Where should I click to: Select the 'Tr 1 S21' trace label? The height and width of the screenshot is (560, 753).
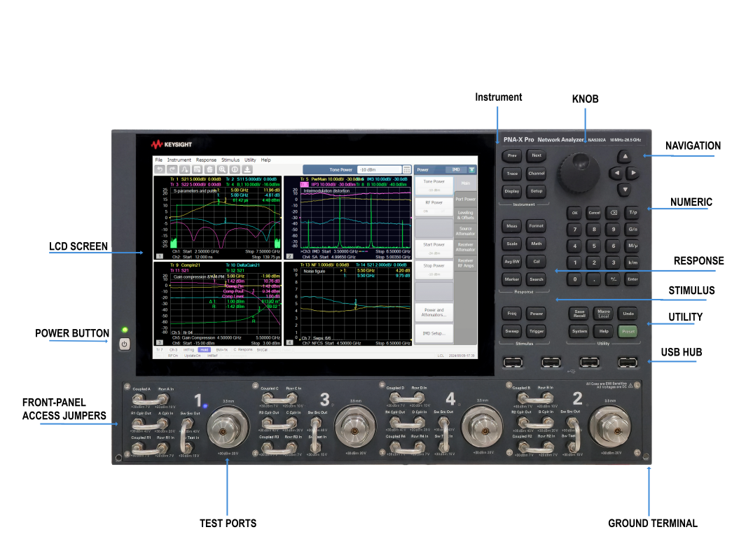point(195,179)
